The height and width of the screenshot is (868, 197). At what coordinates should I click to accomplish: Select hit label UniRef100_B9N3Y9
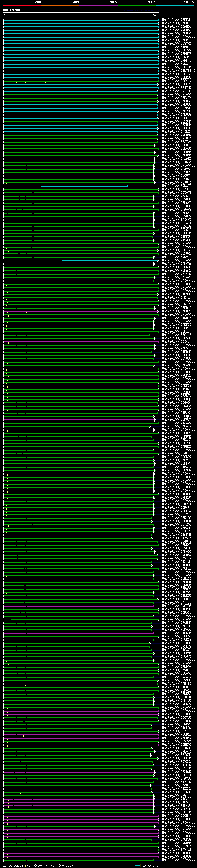(177, 57)
